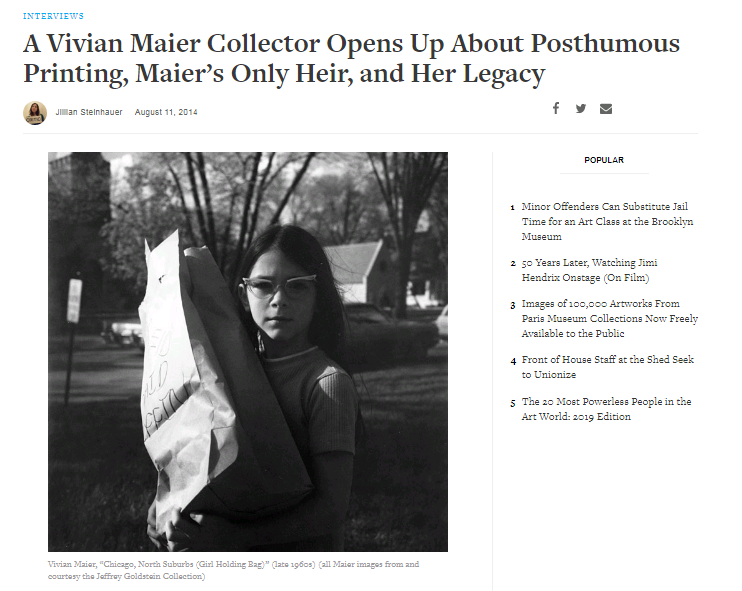Share article on Facebook icon
The width and height of the screenshot is (742, 591).
tap(556, 108)
